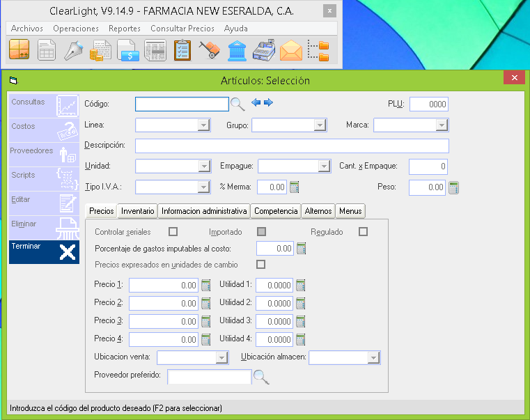
Task: Open the Operaciones menu
Action: pos(76,29)
